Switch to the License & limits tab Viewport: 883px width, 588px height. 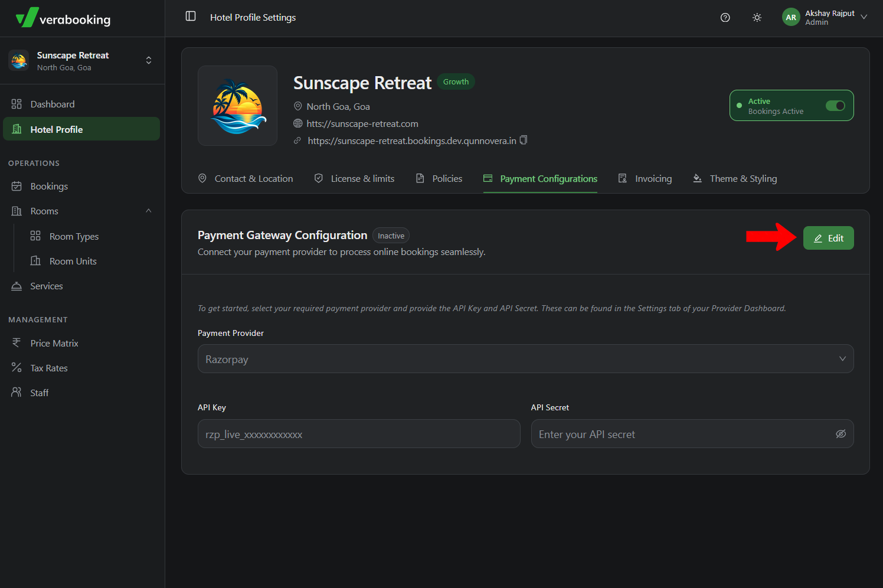pos(354,179)
